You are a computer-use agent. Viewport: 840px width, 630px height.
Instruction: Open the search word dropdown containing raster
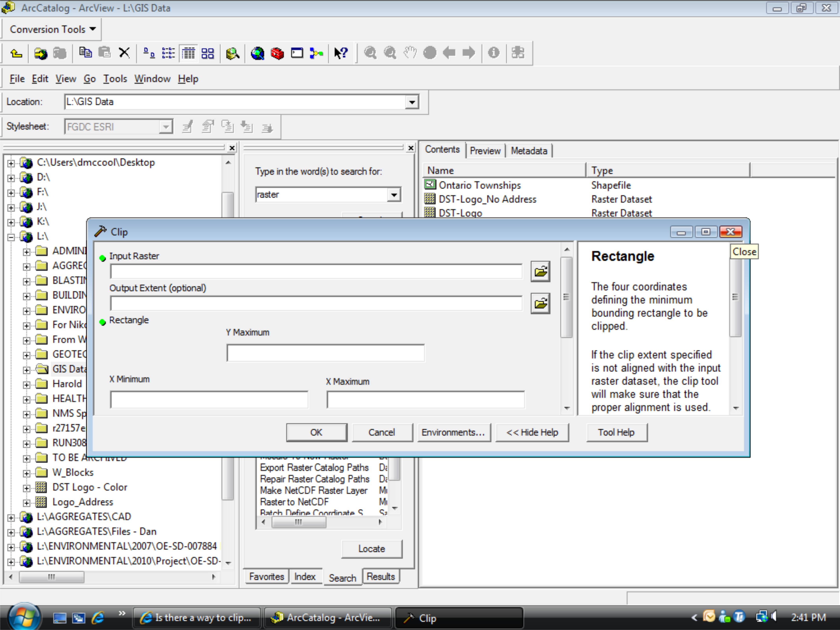tap(394, 195)
